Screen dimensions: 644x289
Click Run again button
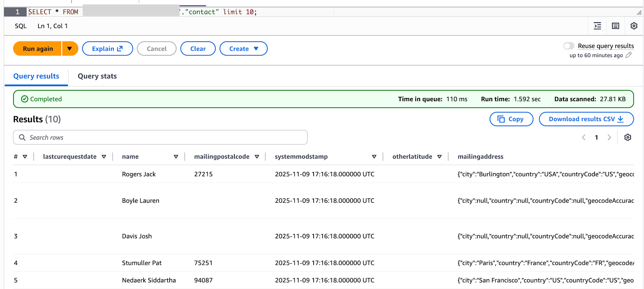[38, 49]
